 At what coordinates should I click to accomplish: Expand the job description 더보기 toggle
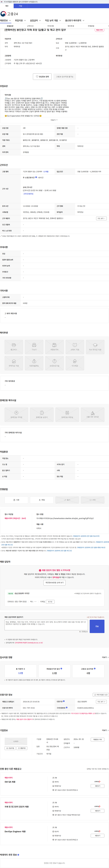[54, 120]
